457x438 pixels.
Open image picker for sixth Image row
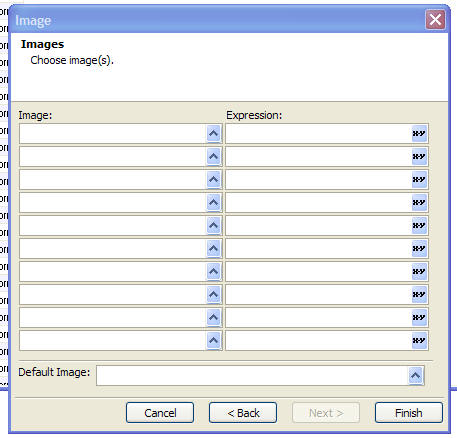[x=213, y=248]
